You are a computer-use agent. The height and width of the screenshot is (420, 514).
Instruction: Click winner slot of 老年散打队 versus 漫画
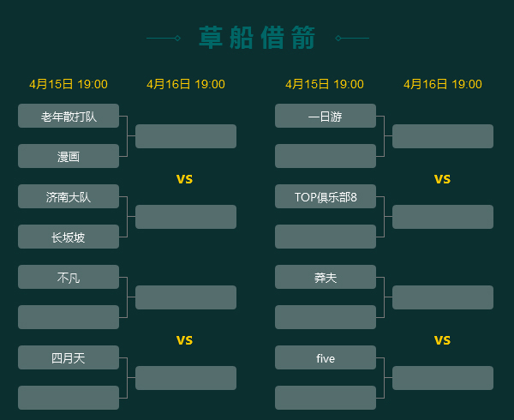coord(186,136)
